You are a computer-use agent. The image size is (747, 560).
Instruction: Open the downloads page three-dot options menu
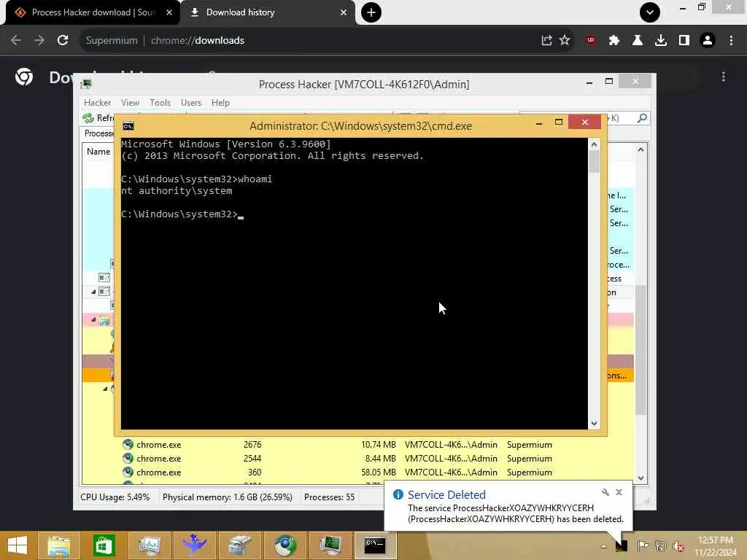click(723, 77)
